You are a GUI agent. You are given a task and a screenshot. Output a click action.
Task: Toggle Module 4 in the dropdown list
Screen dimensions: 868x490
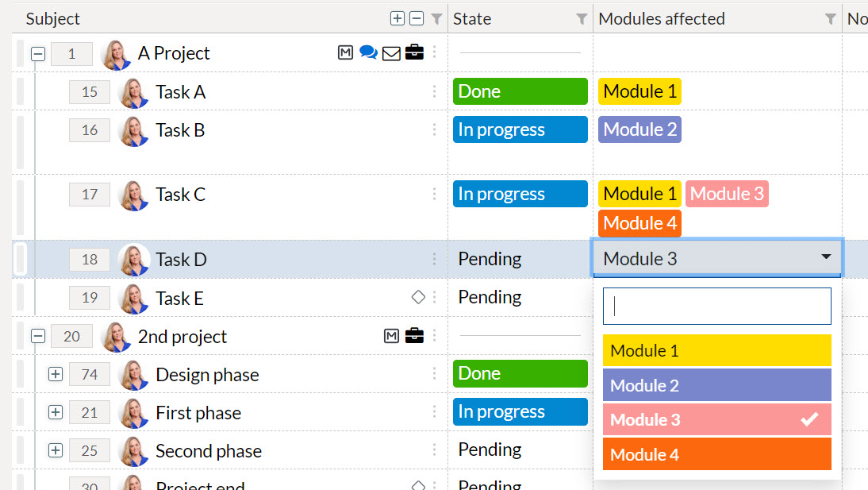tap(717, 454)
